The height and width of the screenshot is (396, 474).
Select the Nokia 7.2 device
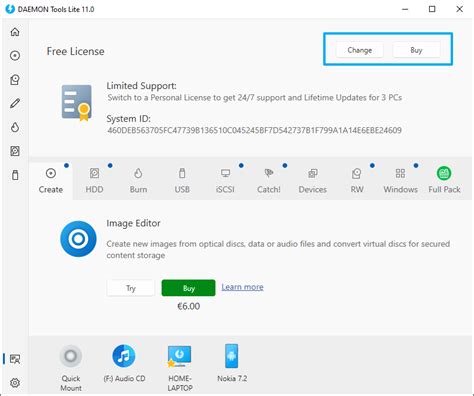(x=232, y=364)
